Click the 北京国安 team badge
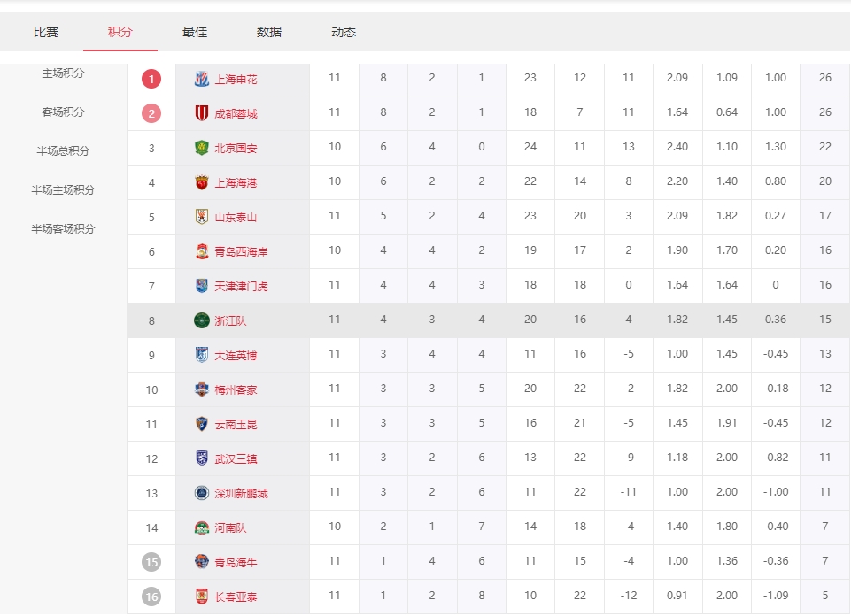Screen dimensions: 851x616 (202, 148)
